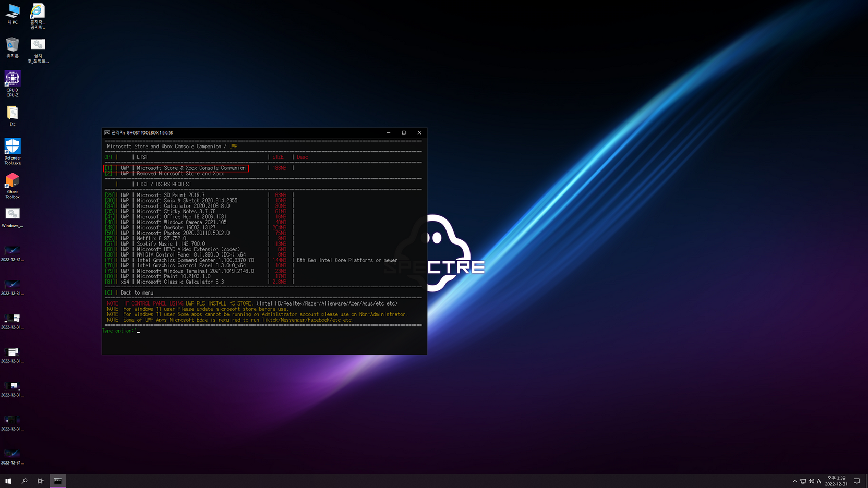Click the 'Netflix 6.97.752.0' row

200,239
